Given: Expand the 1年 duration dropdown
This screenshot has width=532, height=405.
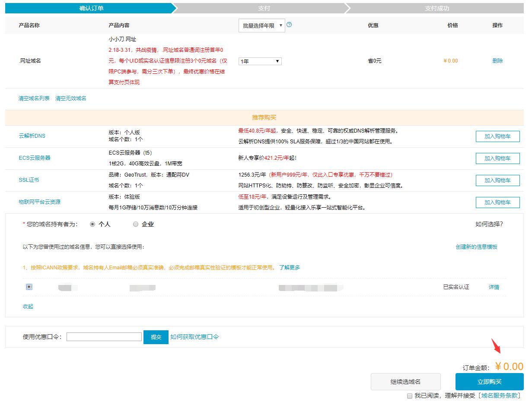Looking at the screenshot, I should pos(260,61).
